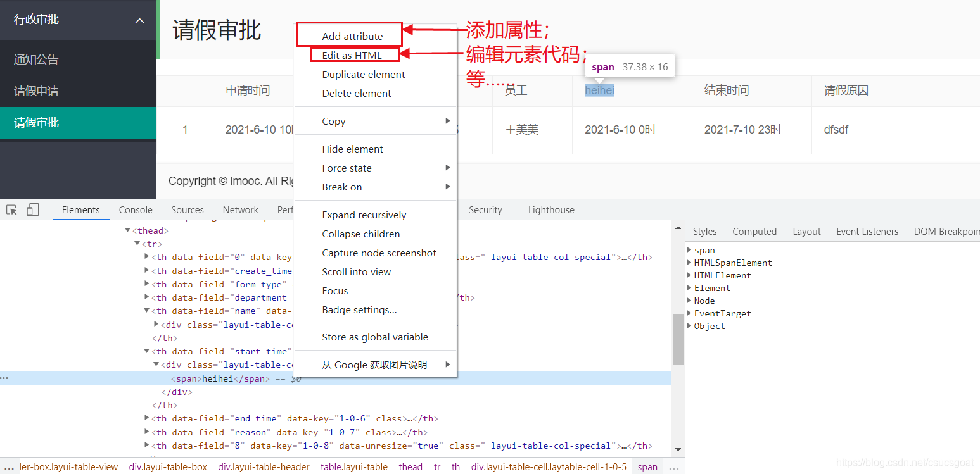Expand the EventTarget properties entry
Image resolution: width=980 pixels, height=474 pixels.
click(690, 313)
